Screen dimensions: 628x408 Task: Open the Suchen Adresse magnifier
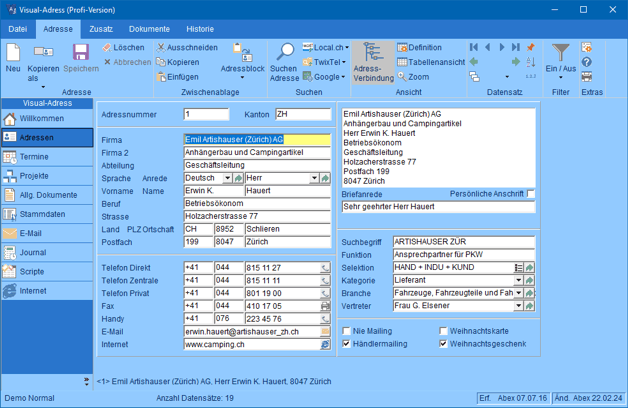pyautogui.click(x=284, y=62)
